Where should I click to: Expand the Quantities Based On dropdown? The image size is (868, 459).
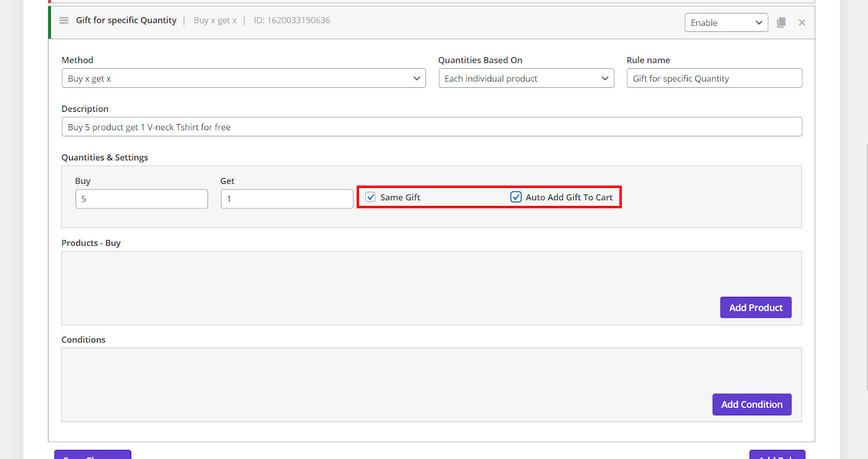point(526,79)
